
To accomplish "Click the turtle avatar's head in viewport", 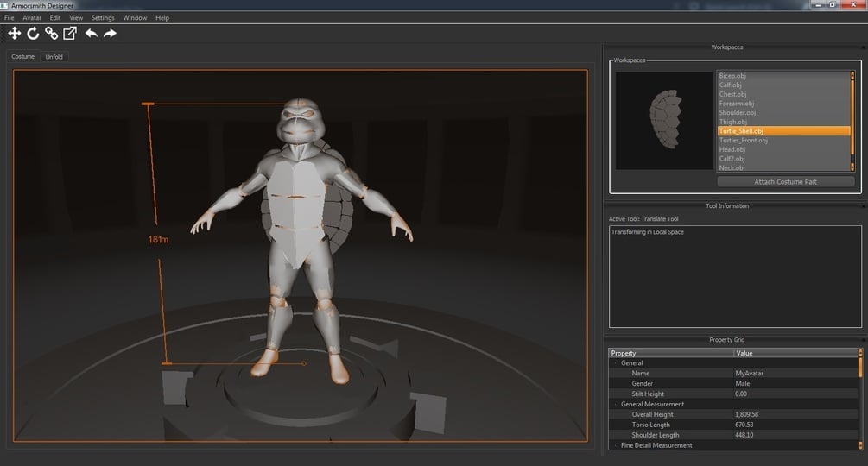I will (300, 122).
